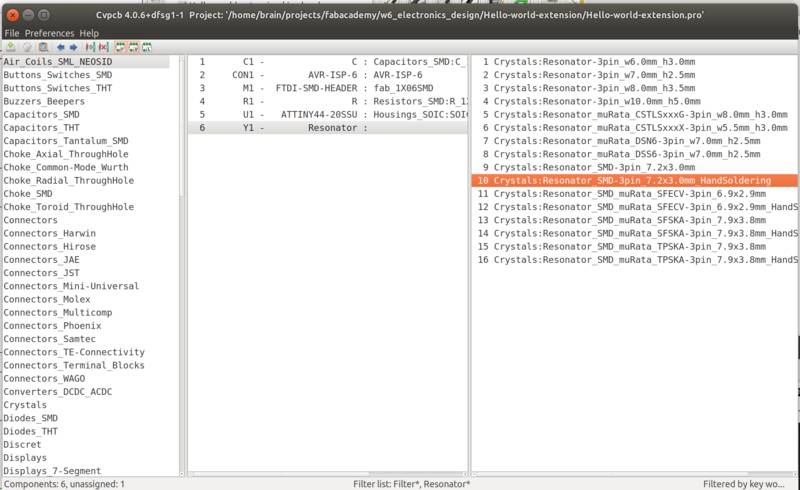Select Buttons_Switches_THT library
The height and width of the screenshot is (490, 800).
pyautogui.click(x=58, y=88)
